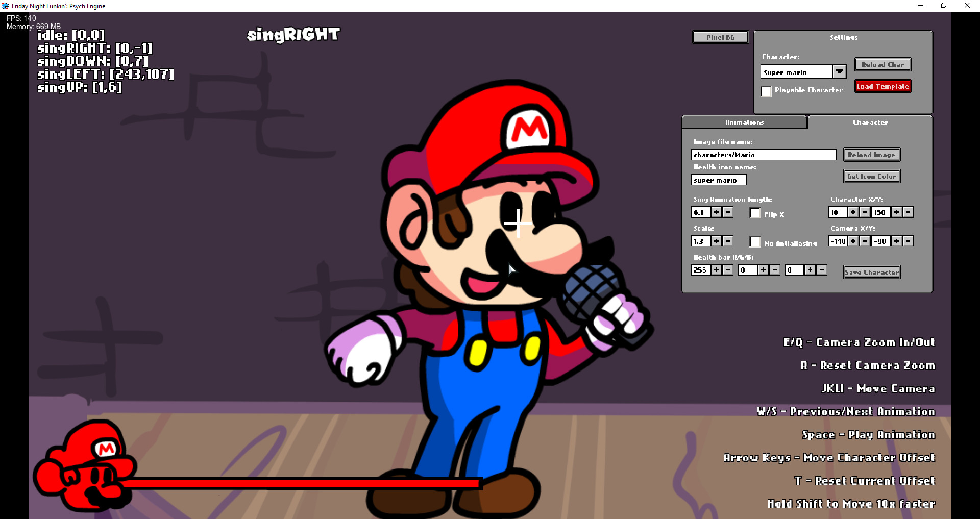Click the Reload Char button
The width and height of the screenshot is (980, 519).
click(x=883, y=64)
